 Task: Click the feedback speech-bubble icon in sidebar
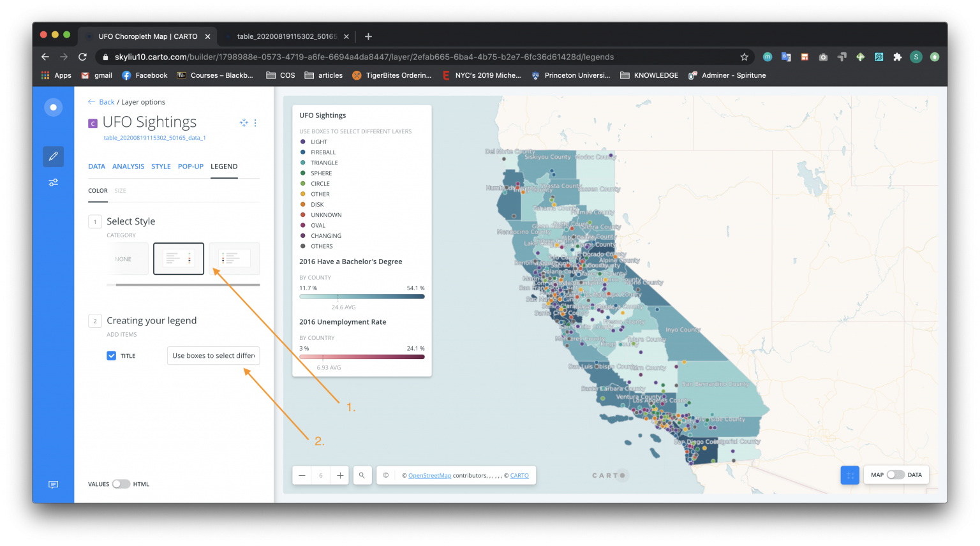(x=53, y=485)
